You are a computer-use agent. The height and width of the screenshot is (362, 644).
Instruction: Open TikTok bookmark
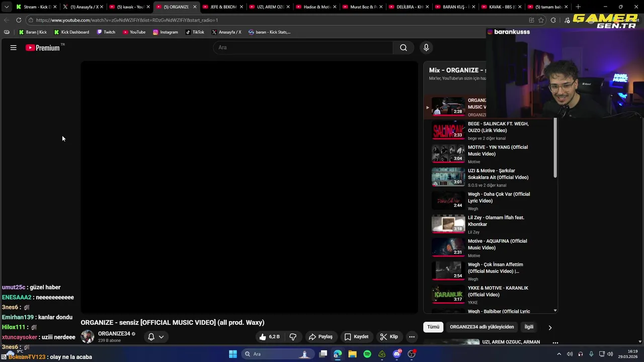(195, 32)
